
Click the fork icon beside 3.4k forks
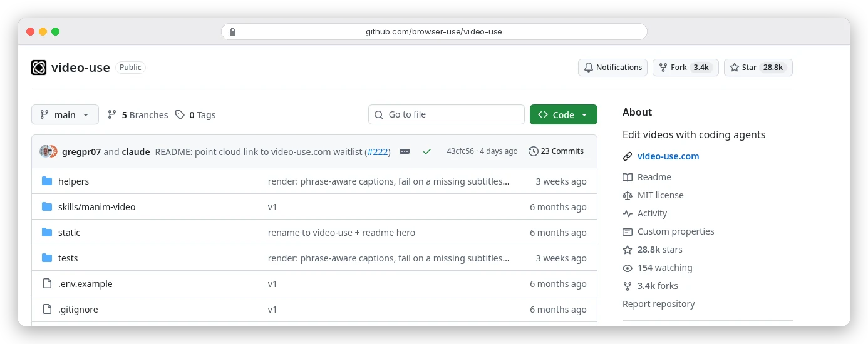point(628,286)
